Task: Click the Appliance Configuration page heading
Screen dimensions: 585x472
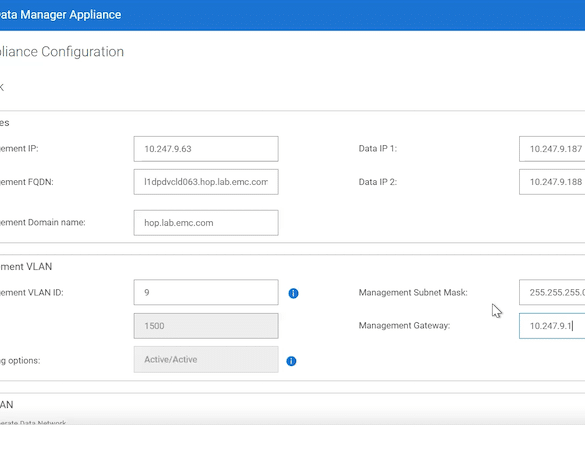Action: [x=62, y=51]
